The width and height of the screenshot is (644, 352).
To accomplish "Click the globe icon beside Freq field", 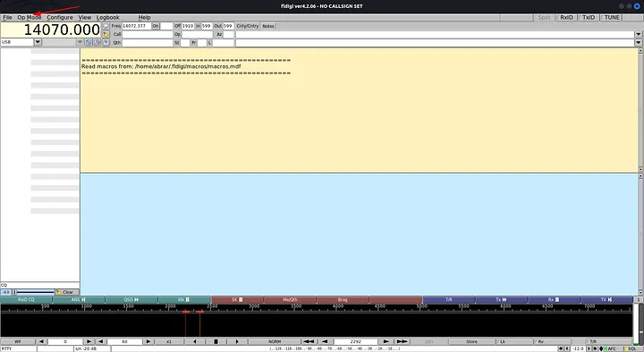I will 106,26.
